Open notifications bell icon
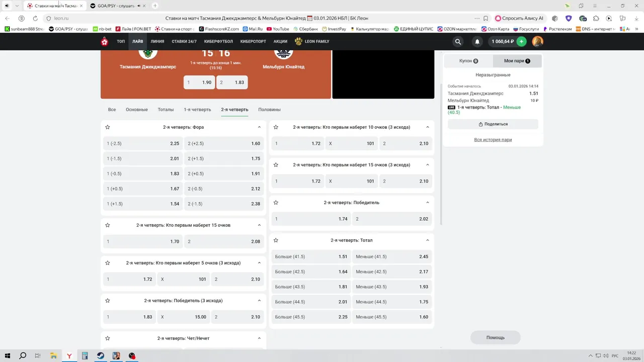 [477, 41]
